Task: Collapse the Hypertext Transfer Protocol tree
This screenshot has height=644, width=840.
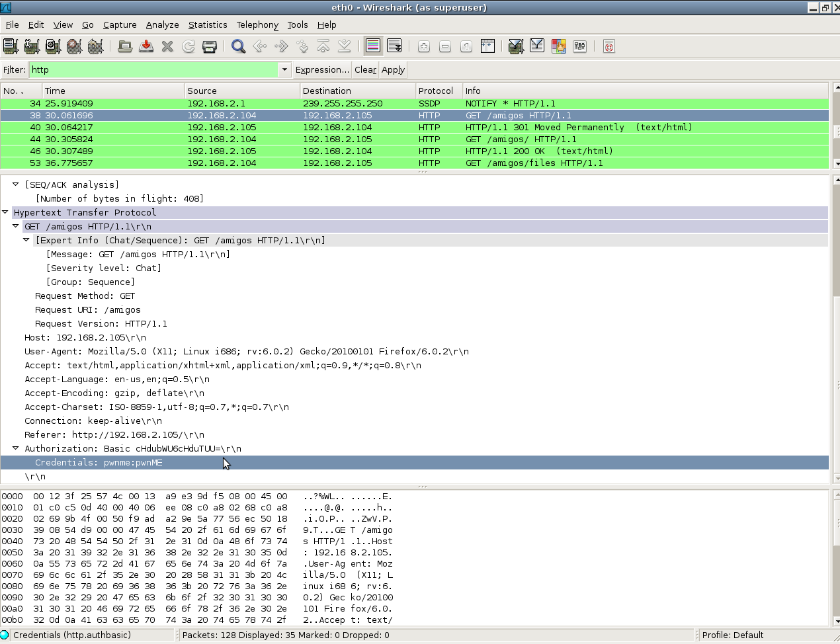Action: pyautogui.click(x=5, y=212)
